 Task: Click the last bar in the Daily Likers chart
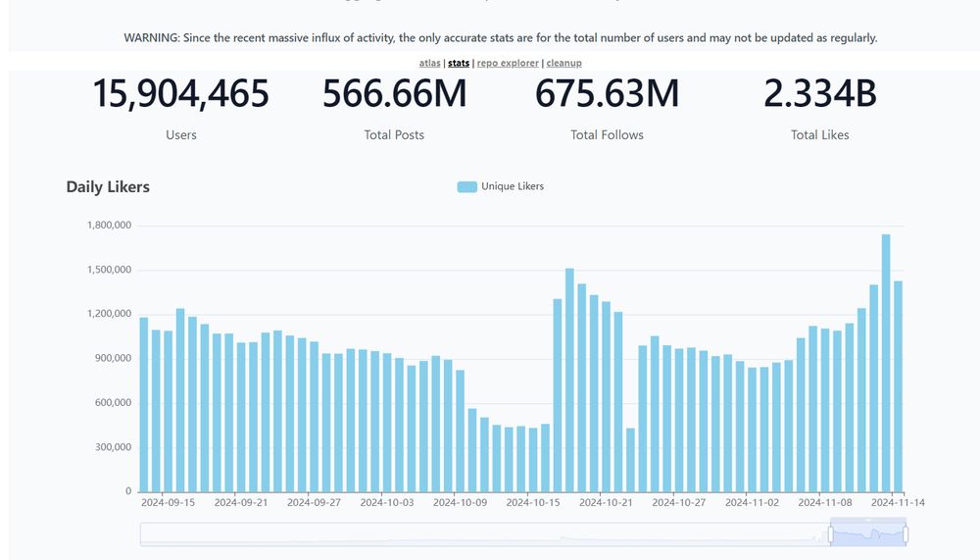click(x=898, y=386)
